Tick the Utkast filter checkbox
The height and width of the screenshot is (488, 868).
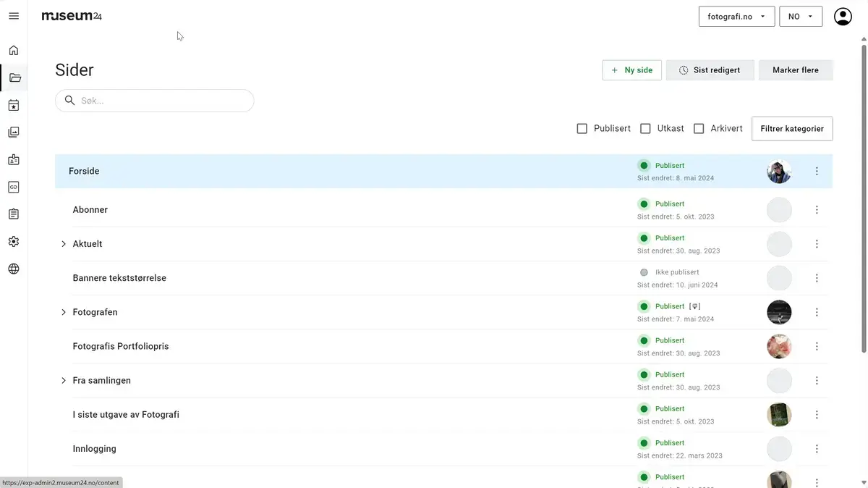click(x=645, y=129)
